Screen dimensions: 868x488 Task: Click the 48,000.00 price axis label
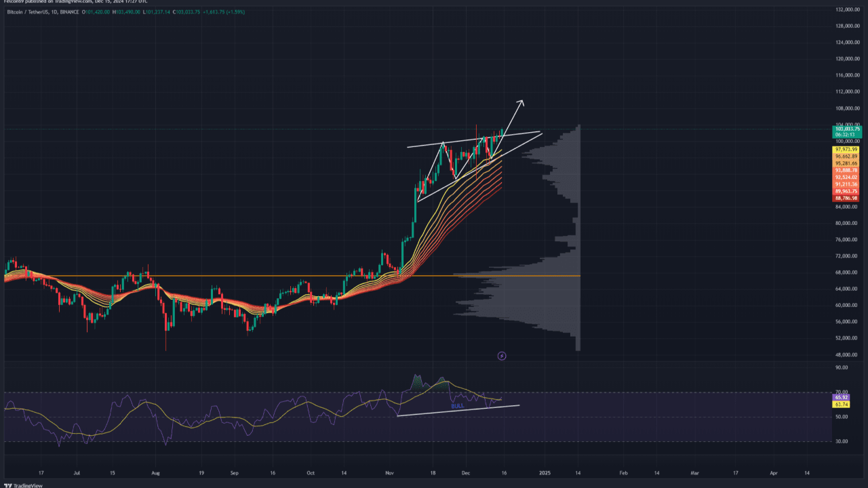[x=847, y=354]
